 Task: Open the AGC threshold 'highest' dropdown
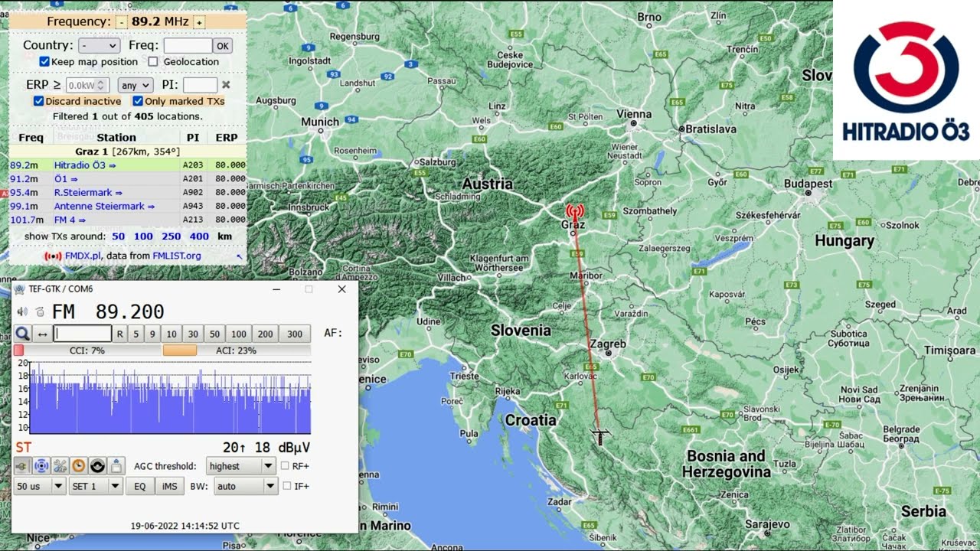(240, 466)
